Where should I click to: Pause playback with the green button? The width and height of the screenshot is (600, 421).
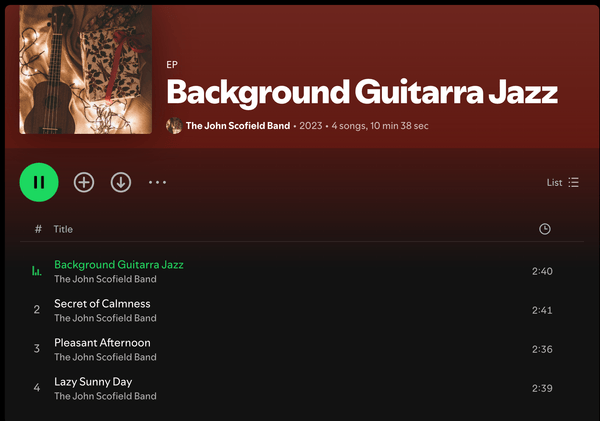[39, 182]
